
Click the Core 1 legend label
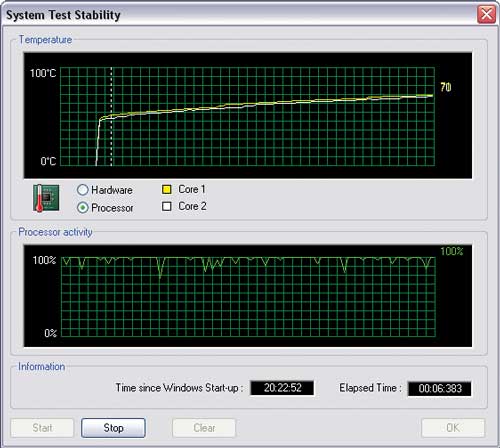192,189
